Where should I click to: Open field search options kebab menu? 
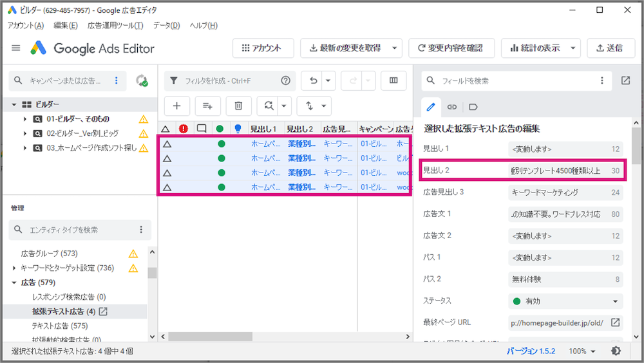602,80
